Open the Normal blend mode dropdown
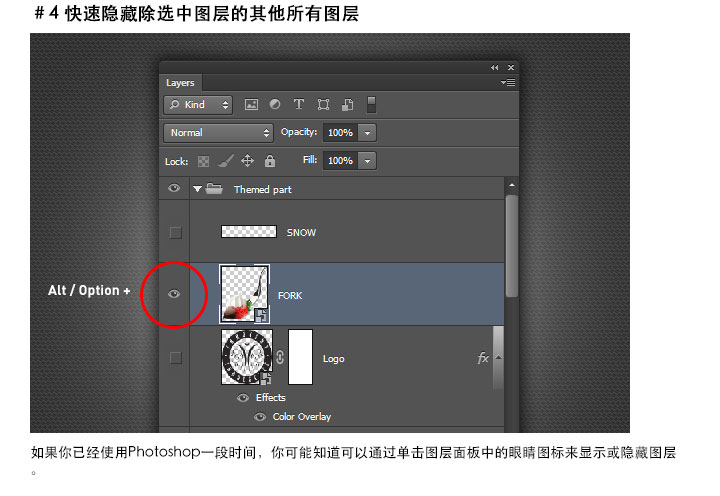This screenshot has height=496, width=720. [x=219, y=132]
